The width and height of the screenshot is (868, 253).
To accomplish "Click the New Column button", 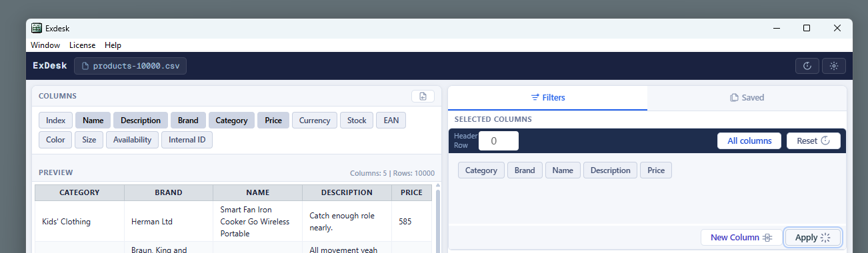I will click(741, 238).
